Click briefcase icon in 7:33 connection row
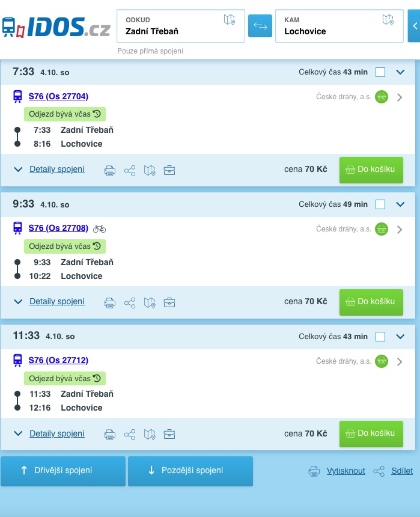Screen dimensions: 420x517 pyautogui.click(x=169, y=171)
